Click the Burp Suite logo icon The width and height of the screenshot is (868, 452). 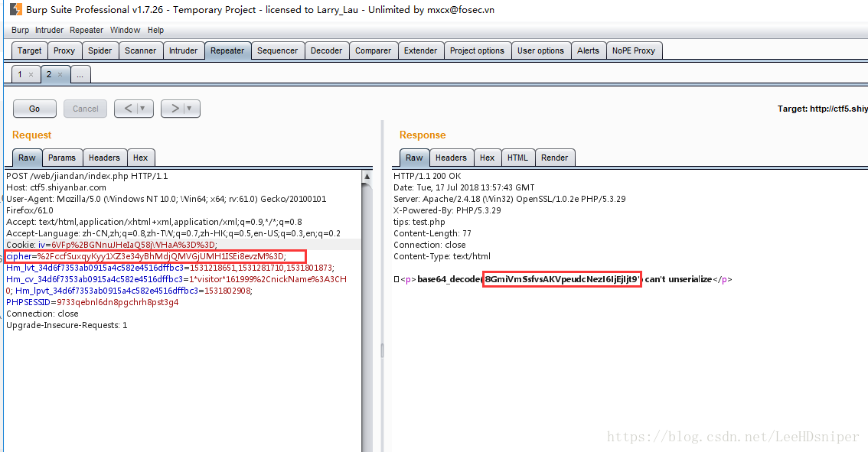(16, 9)
